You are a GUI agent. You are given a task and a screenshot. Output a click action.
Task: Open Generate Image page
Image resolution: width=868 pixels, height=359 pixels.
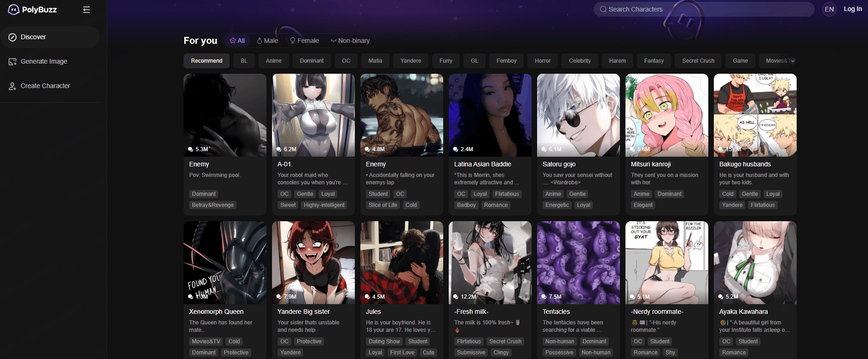(50, 61)
